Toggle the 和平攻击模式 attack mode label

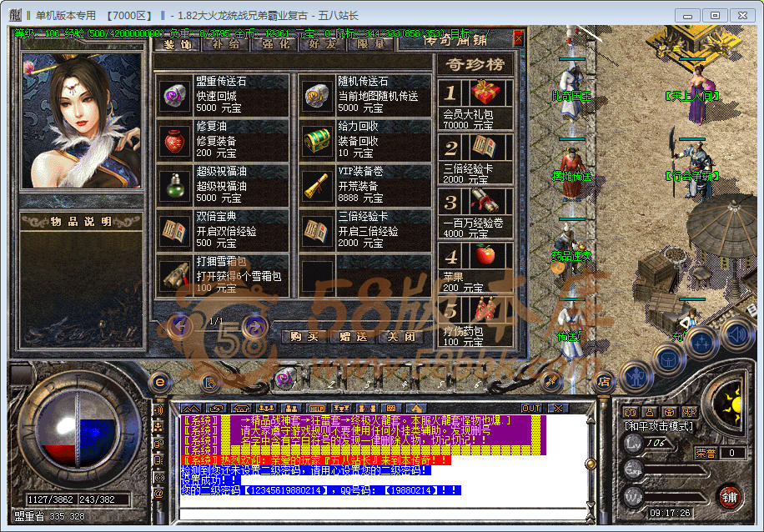click(x=659, y=426)
